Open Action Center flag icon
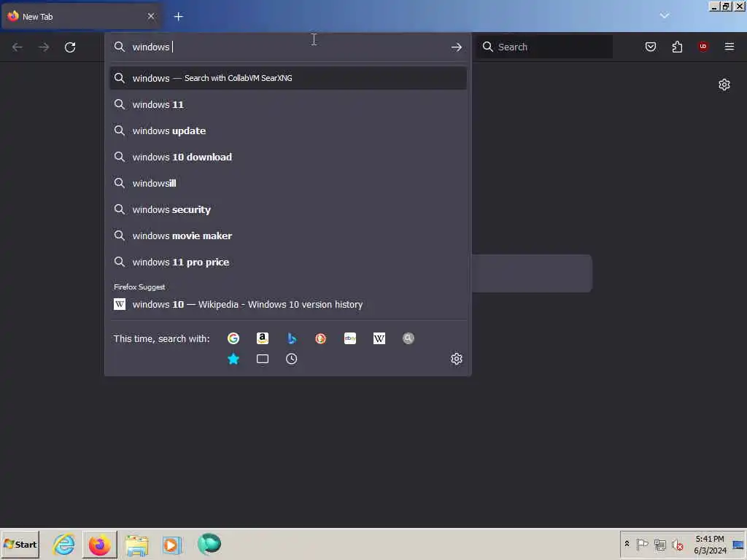747x560 pixels. 642,544
